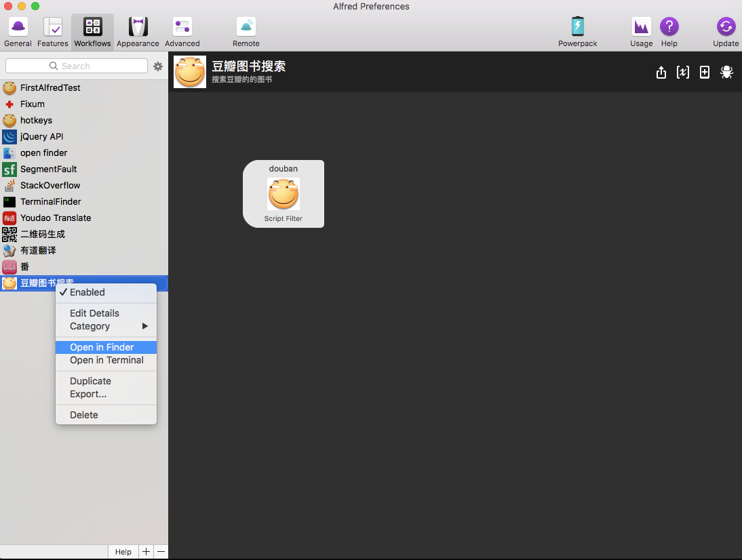Viewport: 742px width, 560px height.
Task: Click the Powerpack battery icon
Action: 577,26
